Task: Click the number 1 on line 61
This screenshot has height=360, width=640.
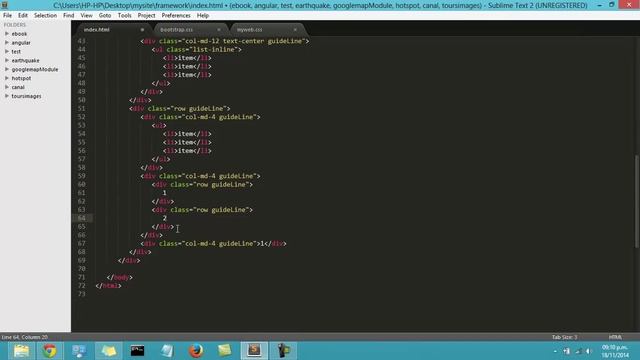Action: (x=164, y=193)
